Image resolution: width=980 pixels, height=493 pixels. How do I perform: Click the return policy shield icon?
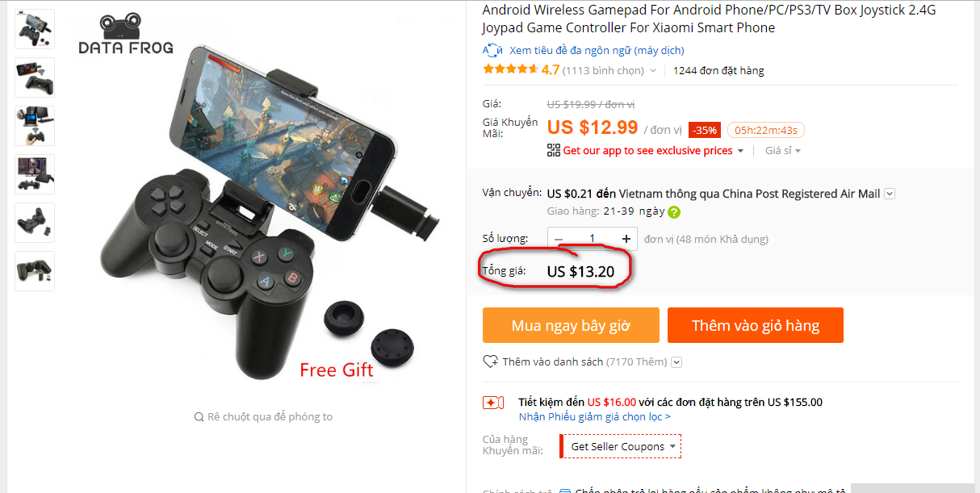click(x=566, y=491)
